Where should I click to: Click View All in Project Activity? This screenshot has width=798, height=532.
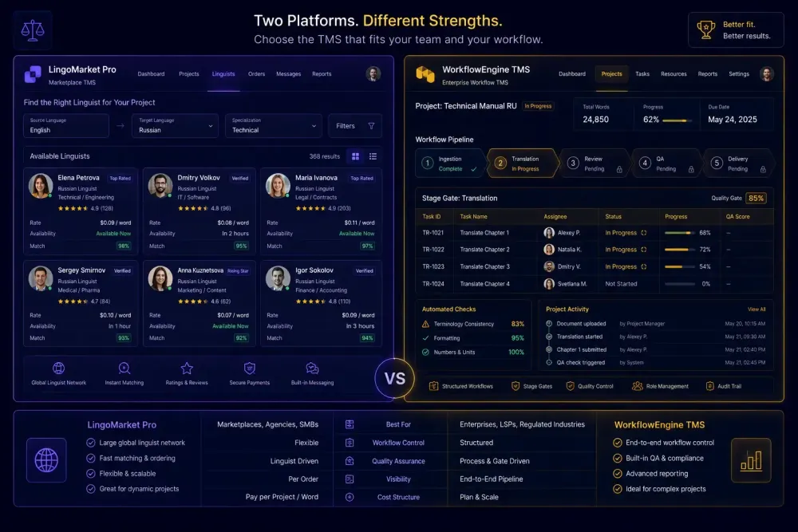tap(757, 309)
